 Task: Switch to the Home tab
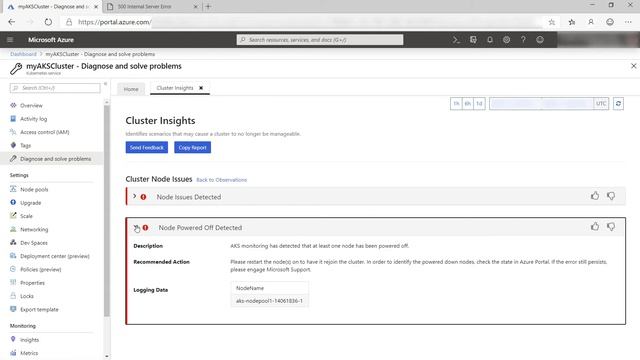pyautogui.click(x=131, y=89)
